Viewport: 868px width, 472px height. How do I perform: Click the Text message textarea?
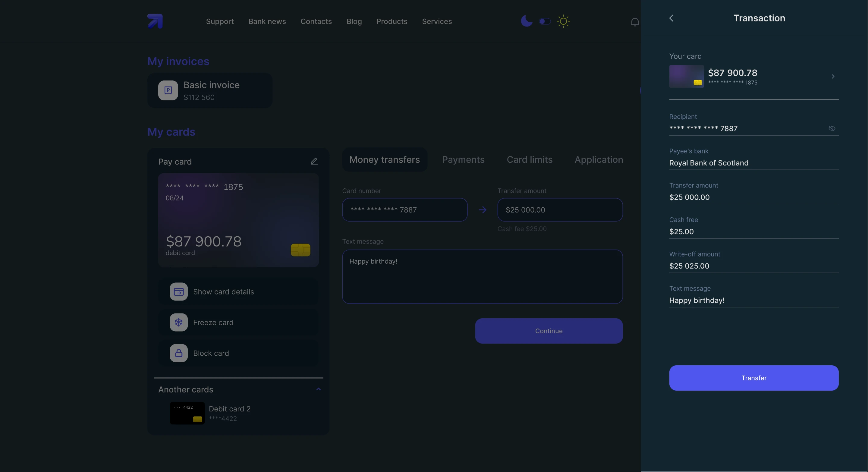coord(483,277)
